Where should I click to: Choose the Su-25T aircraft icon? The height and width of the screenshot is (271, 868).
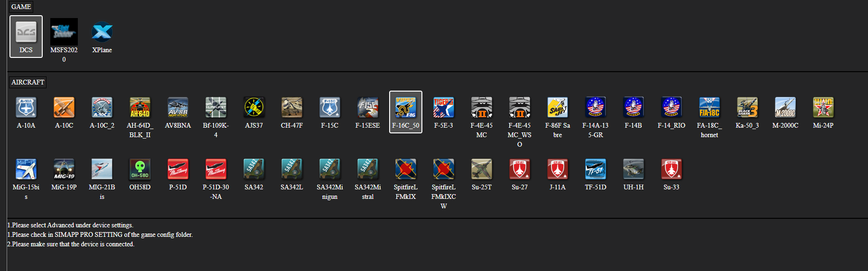pyautogui.click(x=482, y=169)
